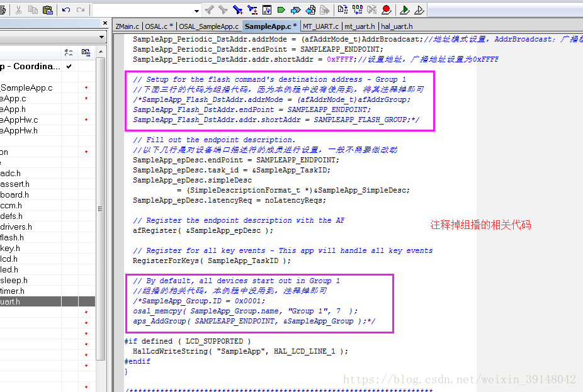Click the workspace vertical scrollbar thumb

click(100, 209)
